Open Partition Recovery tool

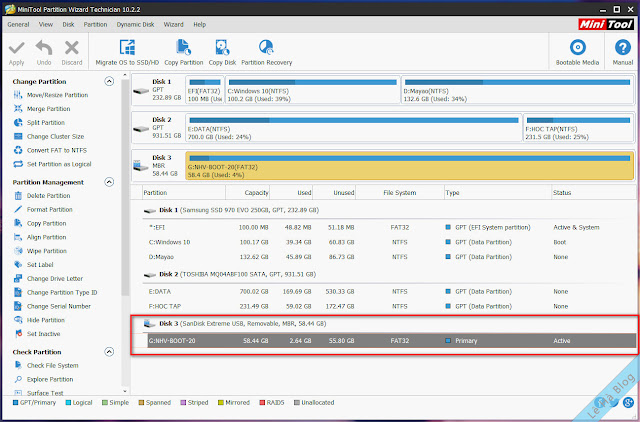[267, 52]
